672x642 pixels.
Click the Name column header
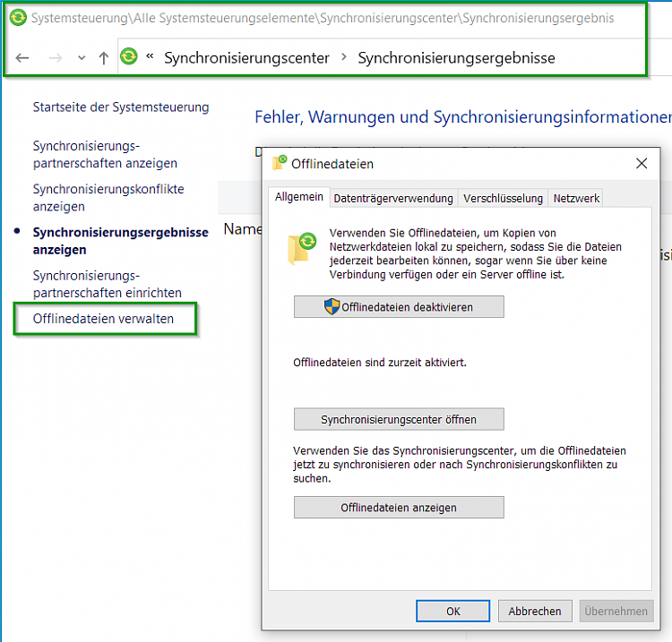pos(243,229)
